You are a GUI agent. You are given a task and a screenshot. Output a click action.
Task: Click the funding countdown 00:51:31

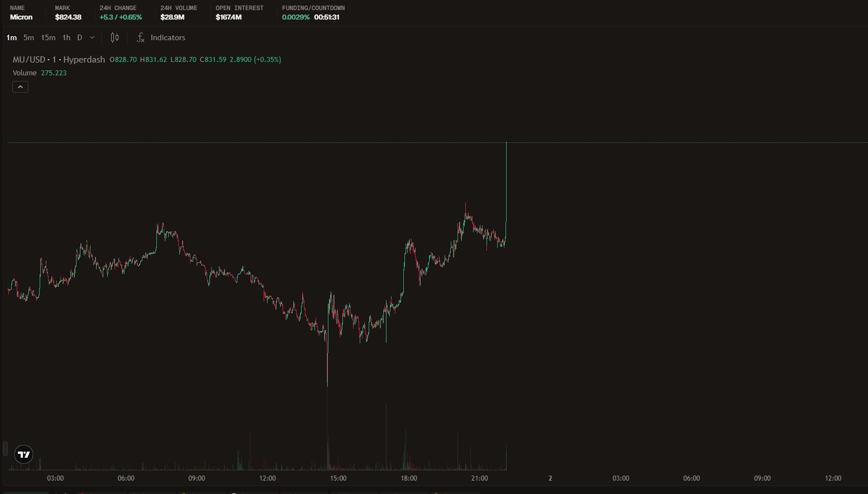327,17
